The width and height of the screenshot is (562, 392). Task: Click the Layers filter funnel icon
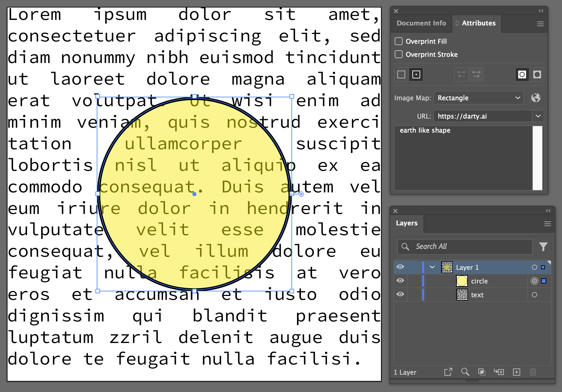tap(543, 247)
